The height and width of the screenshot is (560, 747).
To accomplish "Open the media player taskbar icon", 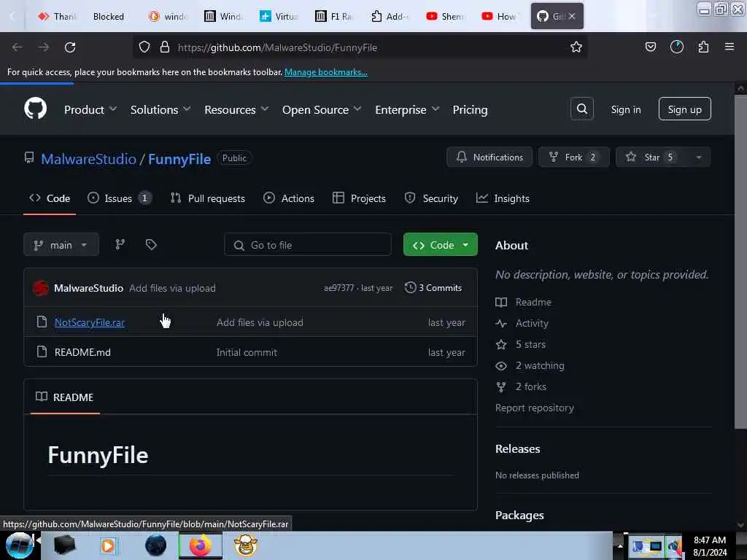I will click(108, 545).
